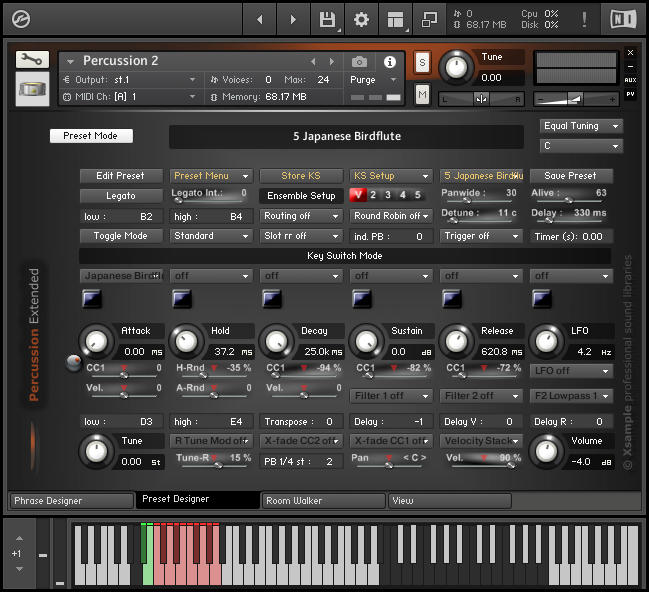Viewport: 649px width, 592px height.
Task: Open the LFO off dropdown
Action: [571, 371]
